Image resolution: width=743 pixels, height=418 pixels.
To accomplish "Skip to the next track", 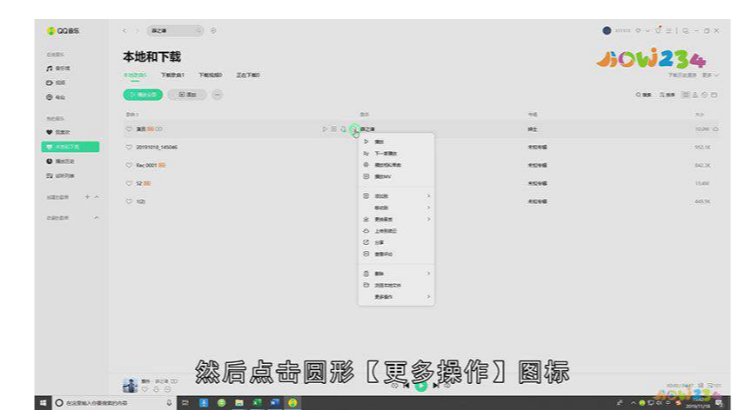I will click(436, 386).
